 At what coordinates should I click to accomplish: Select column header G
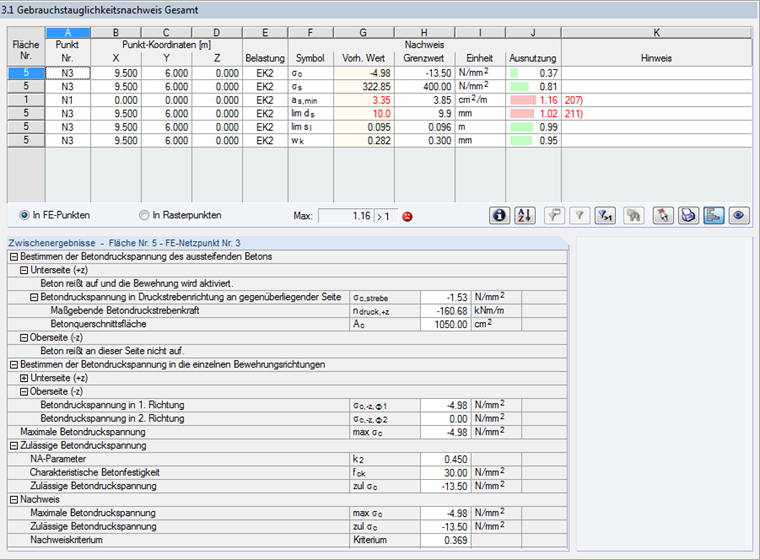[364, 32]
